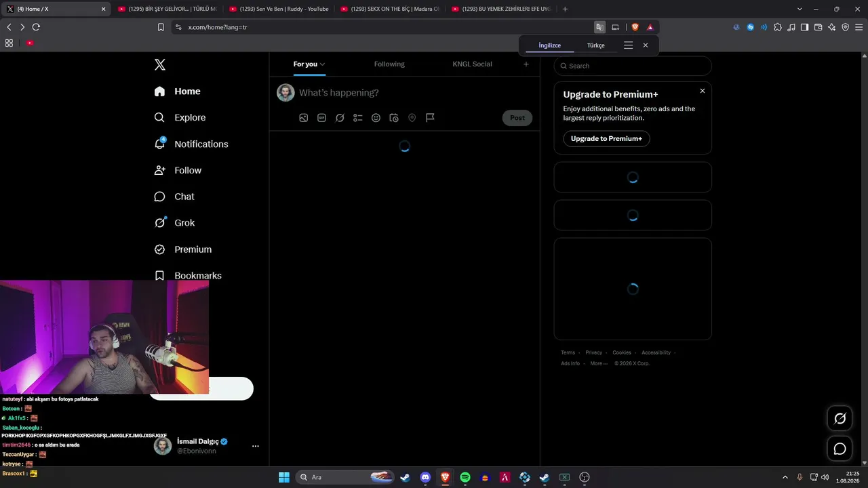Image resolution: width=868 pixels, height=488 pixels.
Task: Open translate popup options menu
Action: click(x=628, y=45)
